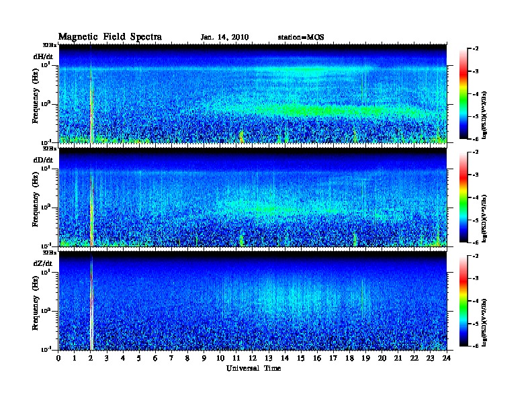The image size is (532, 411).
Task: Click the color bar beside dD/dt panel
Action: [x=463, y=197]
